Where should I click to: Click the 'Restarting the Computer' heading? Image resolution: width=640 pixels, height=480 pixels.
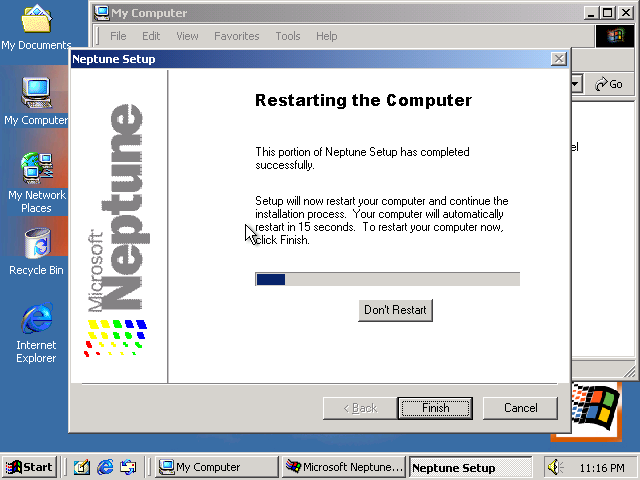[363, 100]
